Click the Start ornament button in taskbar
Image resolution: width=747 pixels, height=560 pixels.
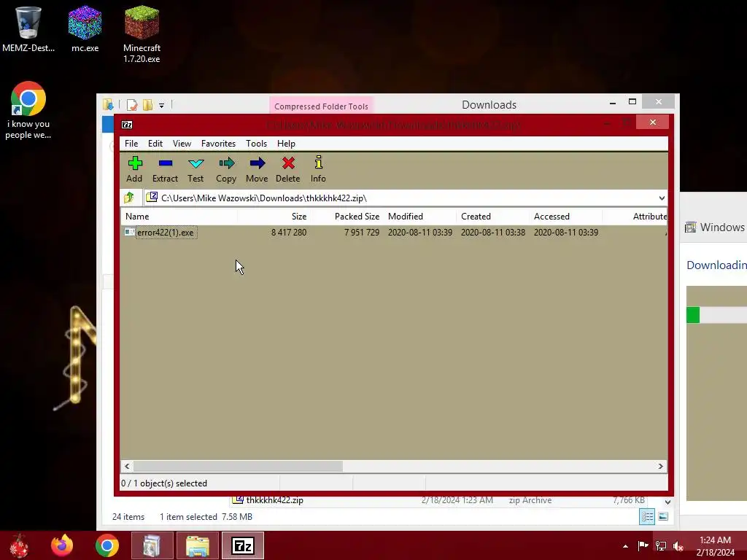point(20,545)
